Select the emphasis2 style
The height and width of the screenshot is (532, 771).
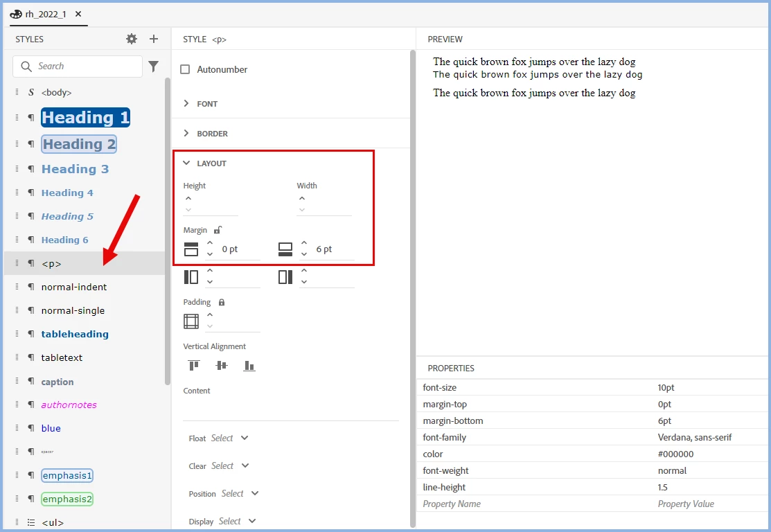pyautogui.click(x=67, y=499)
